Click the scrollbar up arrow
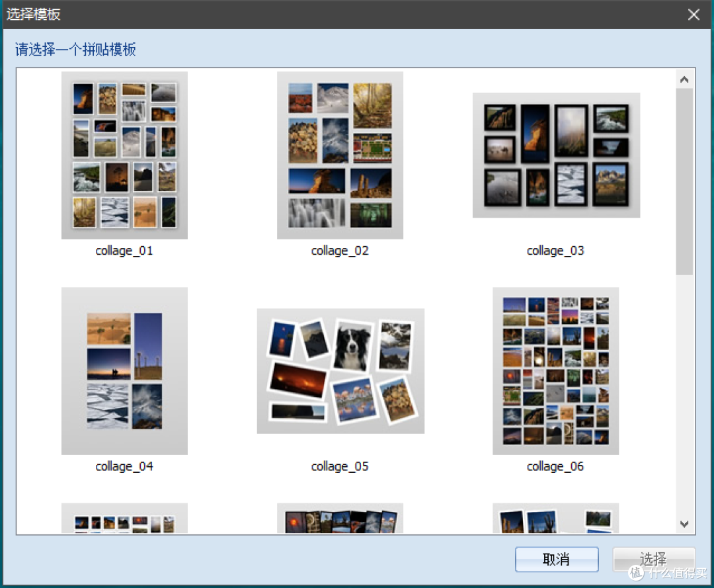The width and height of the screenshot is (714, 588). pyautogui.click(x=684, y=80)
